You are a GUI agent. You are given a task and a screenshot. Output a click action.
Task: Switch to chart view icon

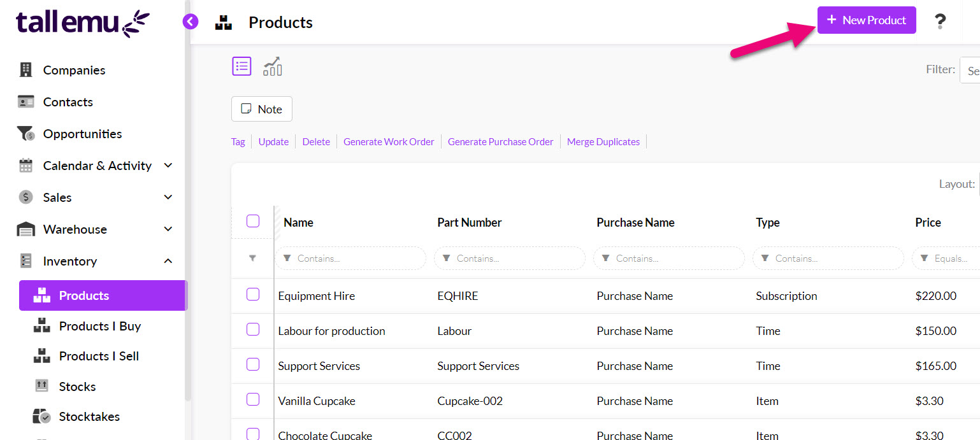[273, 66]
